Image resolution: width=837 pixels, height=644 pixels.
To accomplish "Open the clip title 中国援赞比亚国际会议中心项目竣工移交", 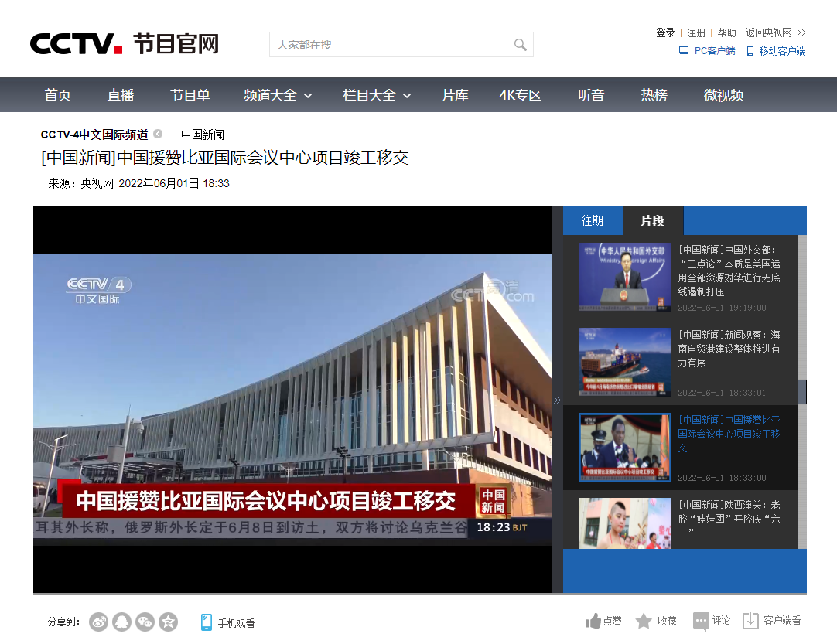I will (x=729, y=434).
